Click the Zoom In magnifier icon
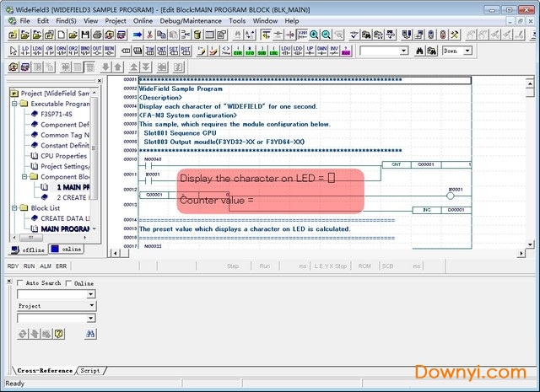 click(x=314, y=35)
